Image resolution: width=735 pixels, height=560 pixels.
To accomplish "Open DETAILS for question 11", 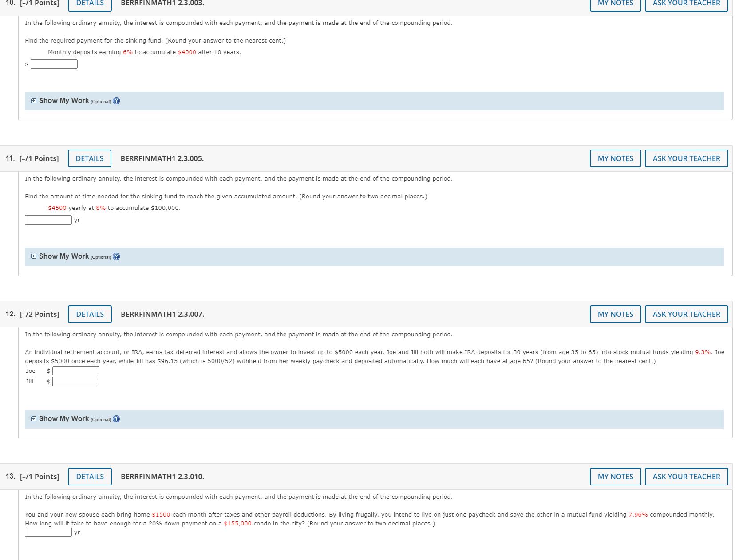I will 90,158.
